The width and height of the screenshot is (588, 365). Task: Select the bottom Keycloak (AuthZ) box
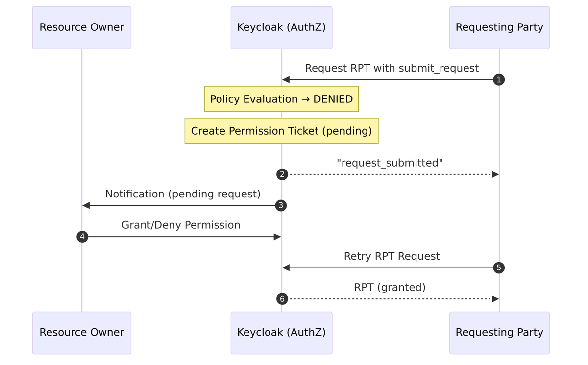(x=281, y=333)
